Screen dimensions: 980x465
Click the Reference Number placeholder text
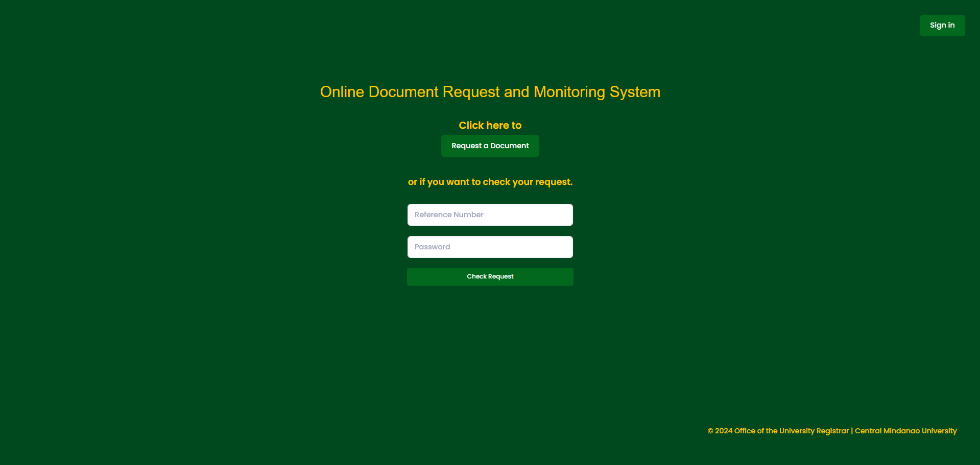pos(448,215)
